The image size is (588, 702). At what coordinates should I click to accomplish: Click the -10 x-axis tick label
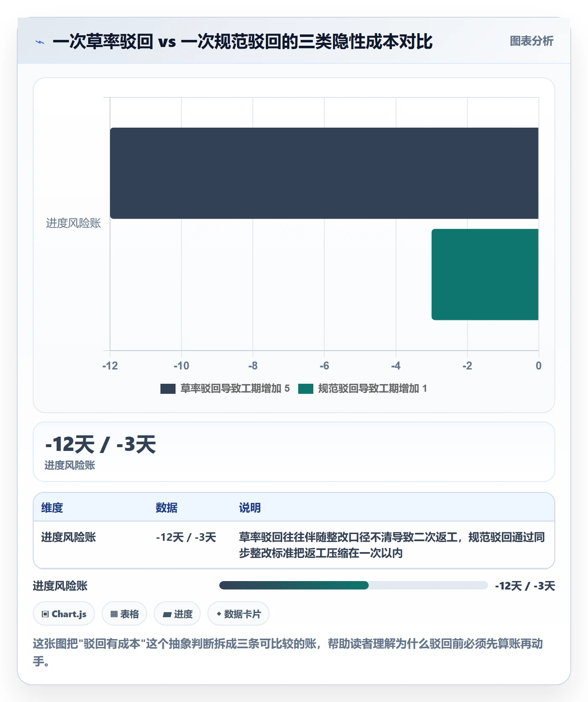coord(181,366)
